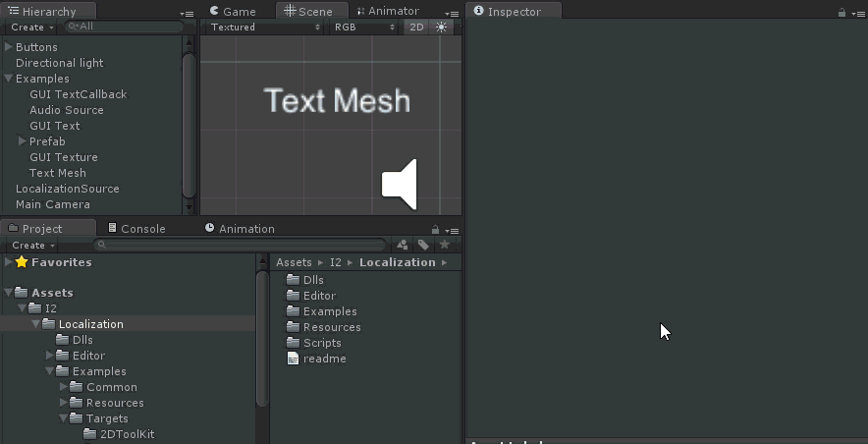Click the audio speaker gizmo in Scene view
The height and width of the screenshot is (444, 868).
point(400,185)
